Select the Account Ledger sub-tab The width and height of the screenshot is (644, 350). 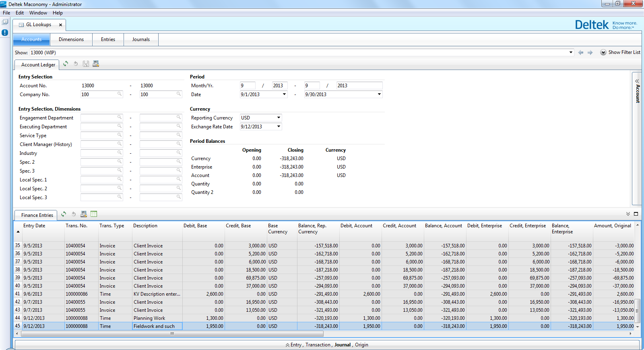[38, 64]
